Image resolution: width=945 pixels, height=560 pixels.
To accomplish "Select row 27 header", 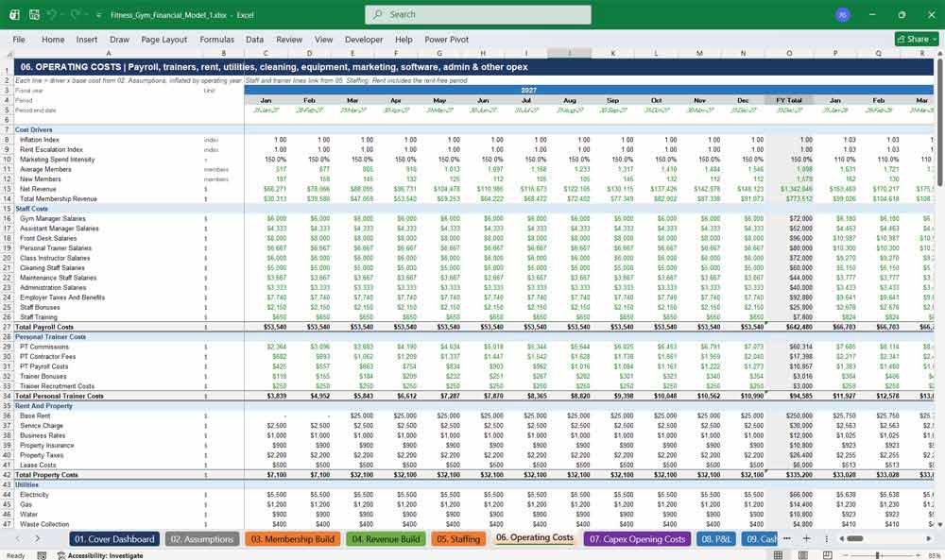I will pyautogui.click(x=7, y=327).
